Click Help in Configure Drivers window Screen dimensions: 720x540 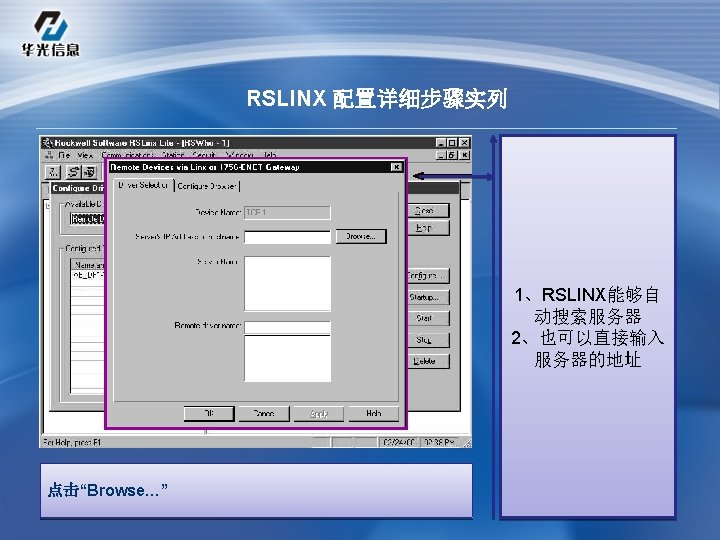point(428,228)
